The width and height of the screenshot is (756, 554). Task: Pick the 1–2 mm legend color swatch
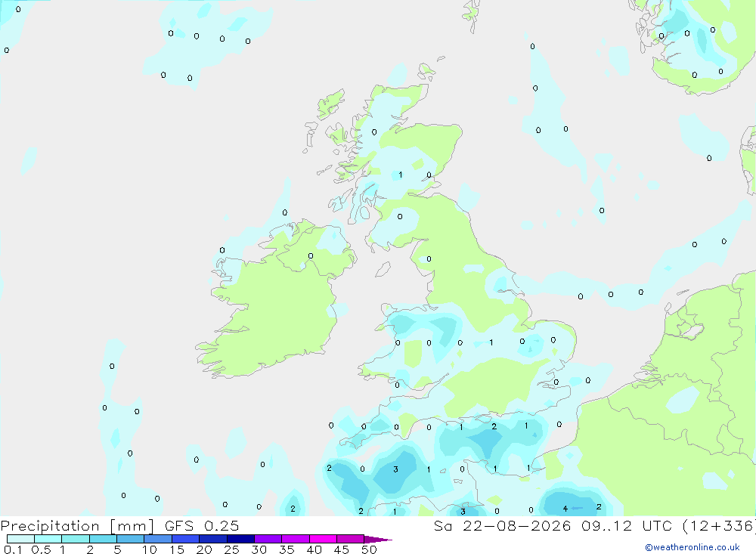click(x=76, y=539)
